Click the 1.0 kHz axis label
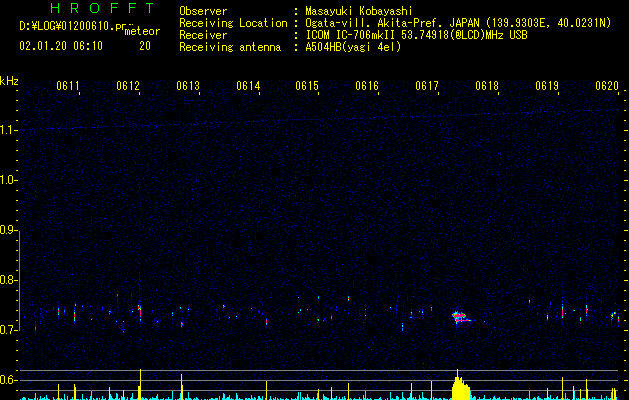Image resolution: width=629 pixels, height=400 pixels. pos(8,180)
